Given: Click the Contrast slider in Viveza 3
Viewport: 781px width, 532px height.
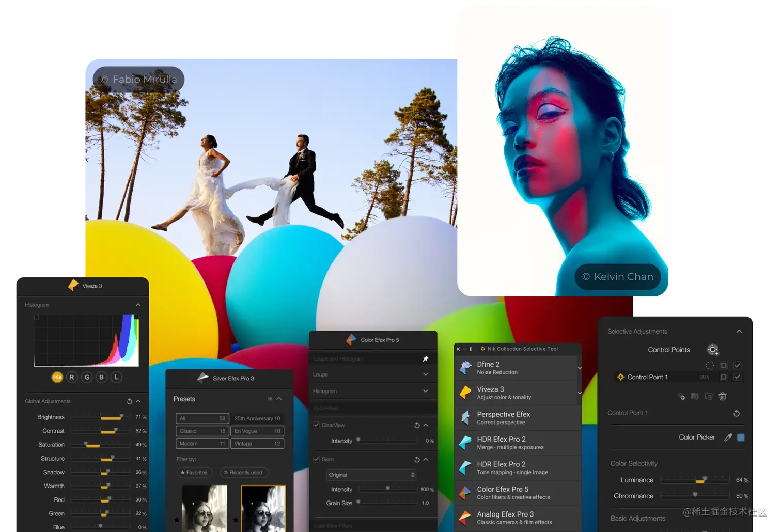Looking at the screenshot, I should point(100,431).
